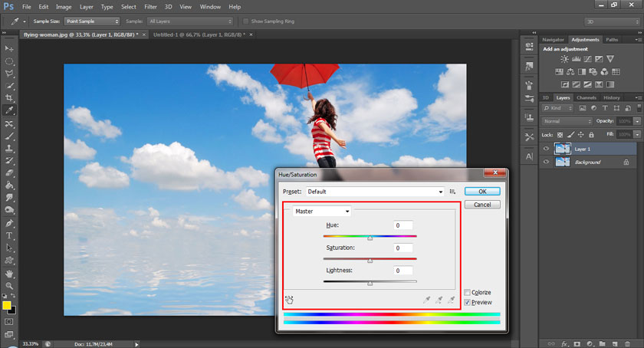Click Hue slider handle
The image size is (644, 348).
tap(370, 238)
